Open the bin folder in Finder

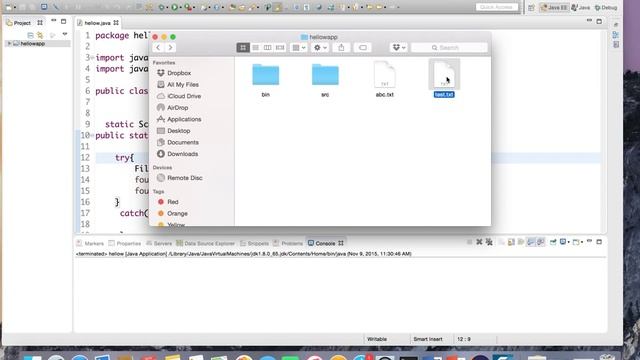click(x=265, y=74)
